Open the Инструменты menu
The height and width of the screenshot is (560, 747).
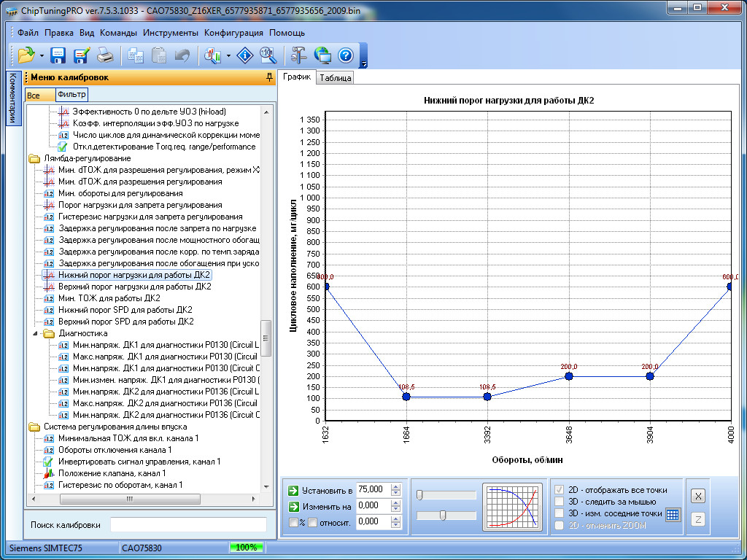(170, 33)
